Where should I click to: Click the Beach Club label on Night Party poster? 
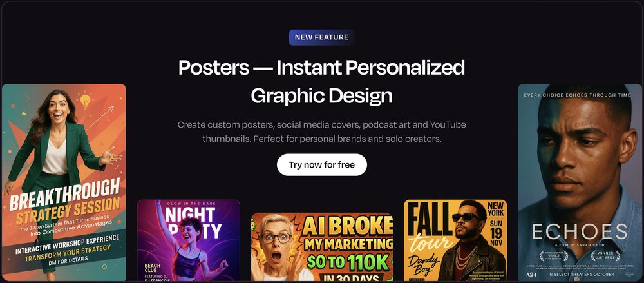click(153, 268)
